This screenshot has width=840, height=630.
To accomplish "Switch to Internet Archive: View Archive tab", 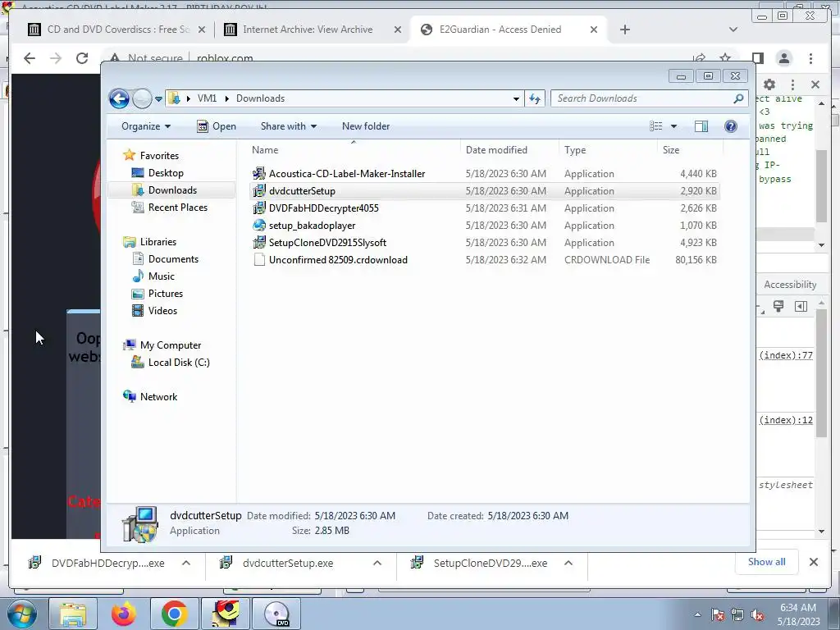I will click(312, 30).
